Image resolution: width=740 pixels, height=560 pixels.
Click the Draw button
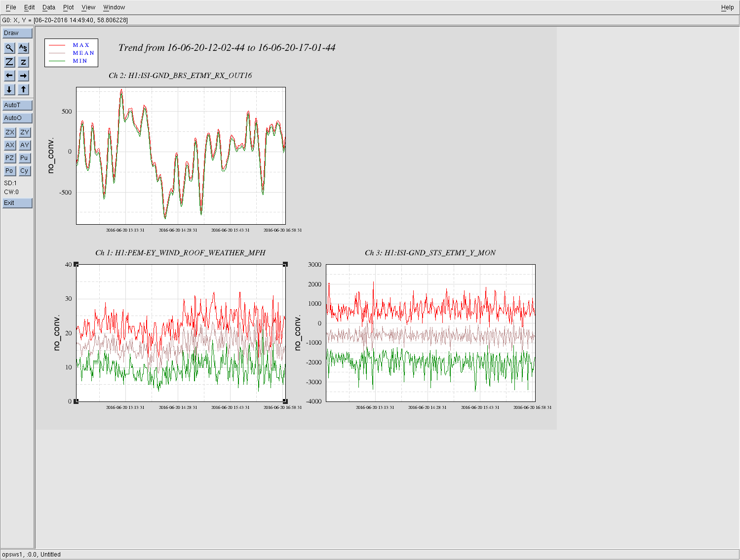point(17,33)
